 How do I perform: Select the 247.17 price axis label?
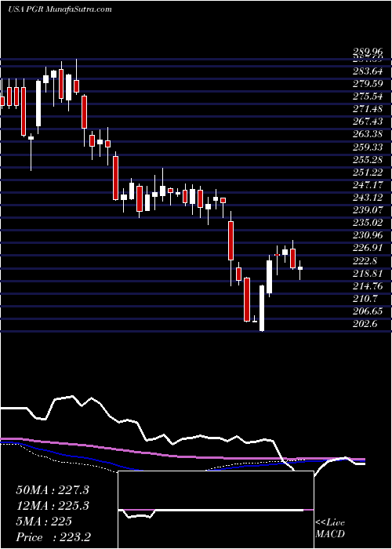(x=367, y=185)
